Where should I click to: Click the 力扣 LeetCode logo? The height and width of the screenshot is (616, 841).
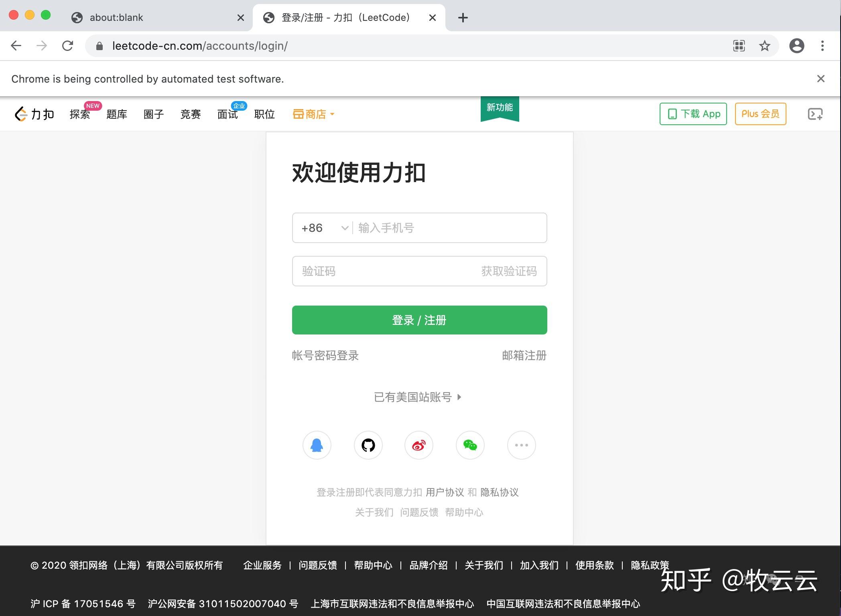coord(34,114)
